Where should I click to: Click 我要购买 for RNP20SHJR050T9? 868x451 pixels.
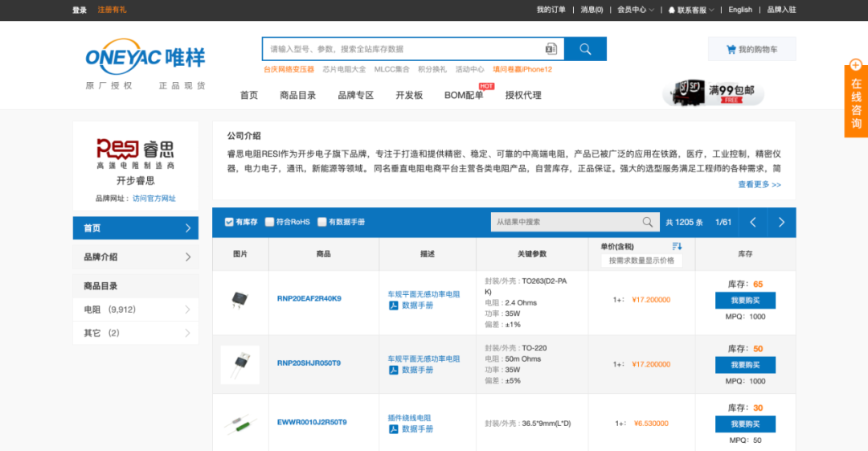745,365
